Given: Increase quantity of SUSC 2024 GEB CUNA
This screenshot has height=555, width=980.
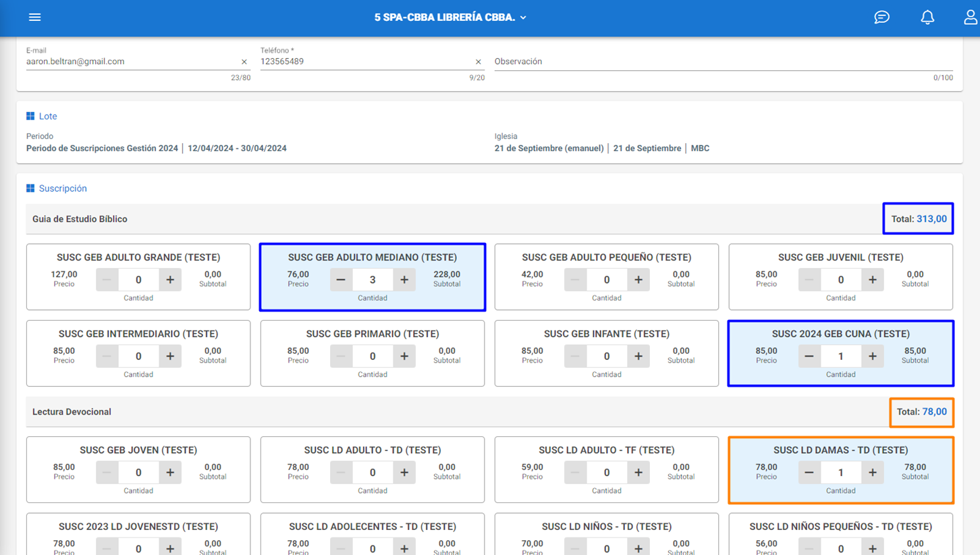Looking at the screenshot, I should 873,356.
